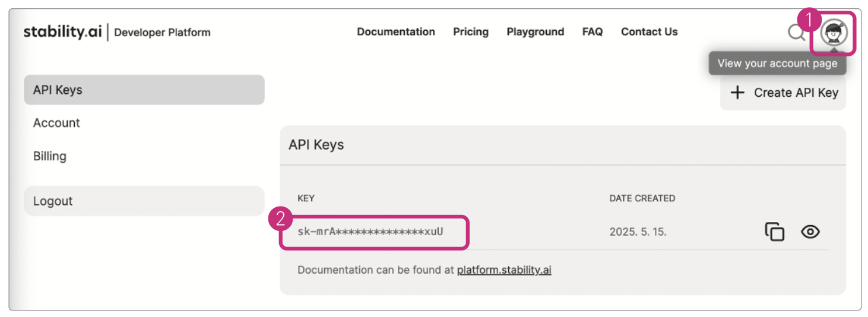Switch to the Account sidebar section
868x317 pixels.
[x=56, y=123]
